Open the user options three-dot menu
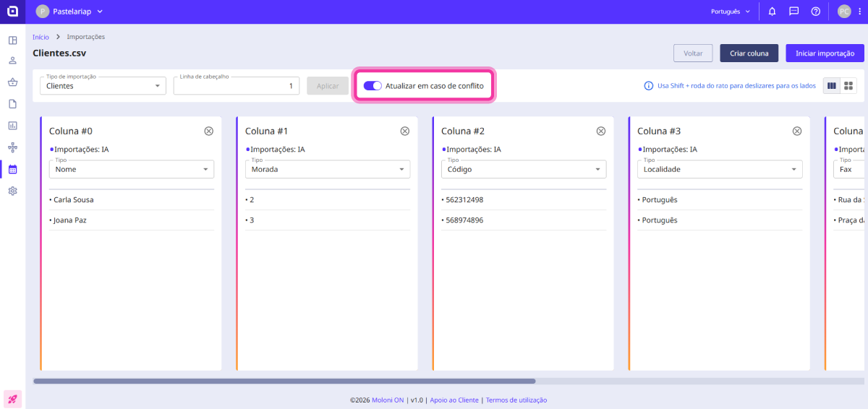 pyautogui.click(x=859, y=12)
